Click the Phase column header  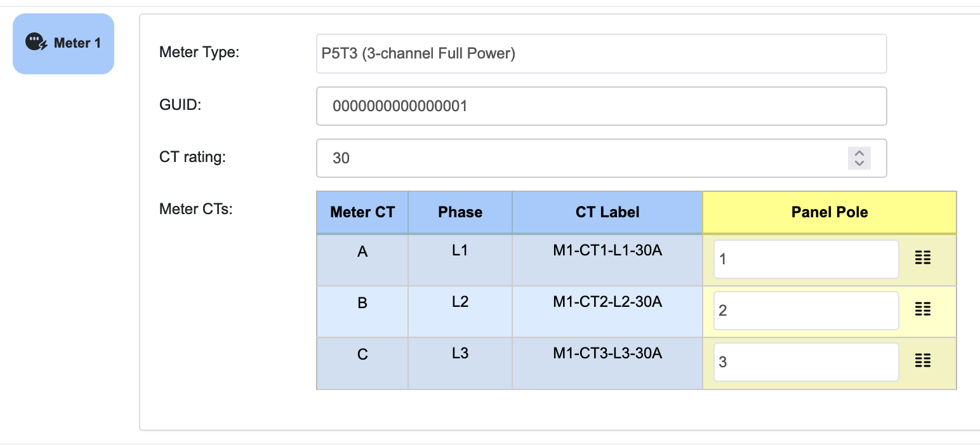click(460, 212)
